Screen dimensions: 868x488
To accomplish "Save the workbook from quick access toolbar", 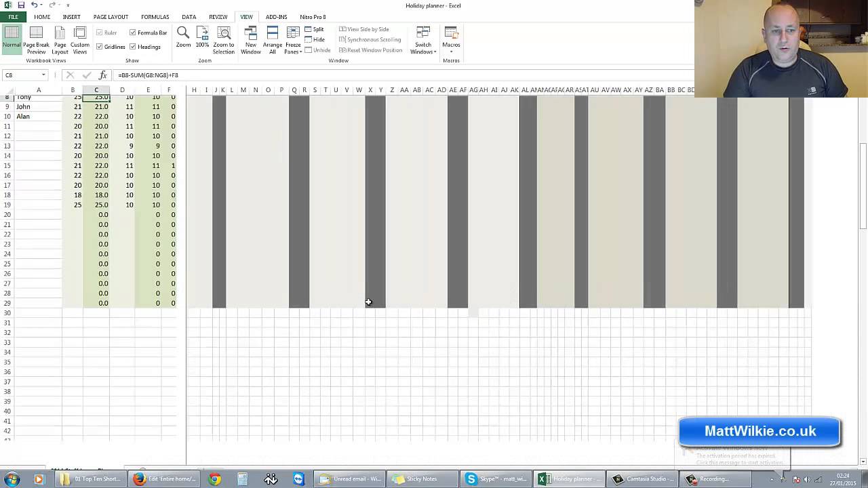I will (21, 5).
